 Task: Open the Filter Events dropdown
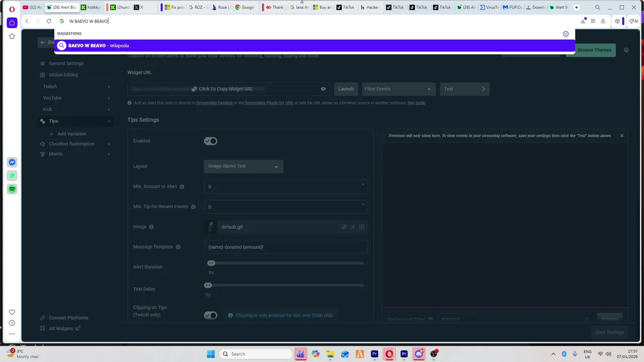398,89
